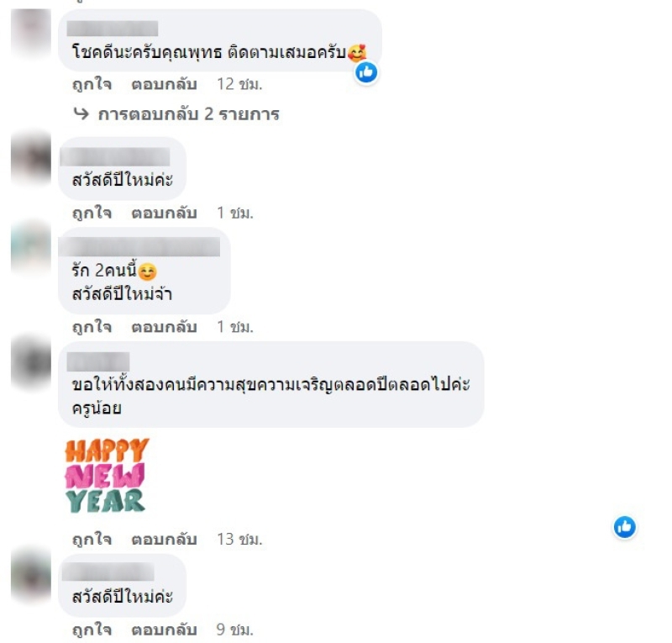
Task: Expand the 2 replies thread
Action: pyautogui.click(x=188, y=114)
